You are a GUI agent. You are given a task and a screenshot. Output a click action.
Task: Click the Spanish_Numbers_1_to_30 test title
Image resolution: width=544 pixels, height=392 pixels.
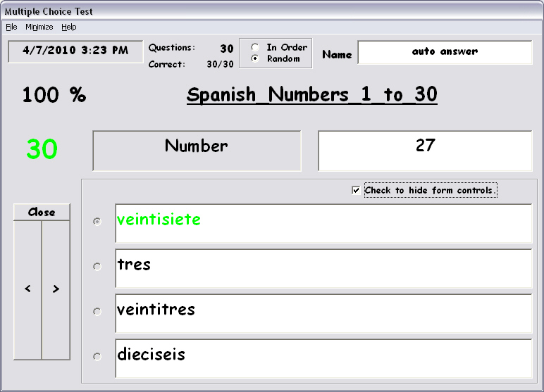tap(311, 95)
